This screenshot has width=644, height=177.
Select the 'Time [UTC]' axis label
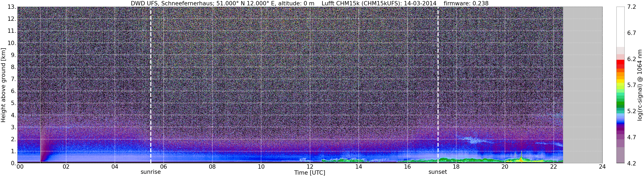pos(309,172)
